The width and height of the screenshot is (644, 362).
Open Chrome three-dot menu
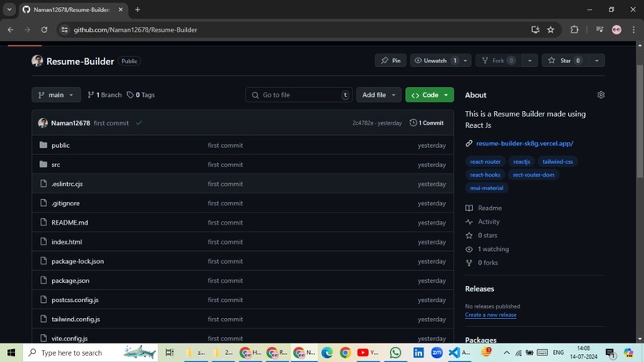tap(634, 30)
